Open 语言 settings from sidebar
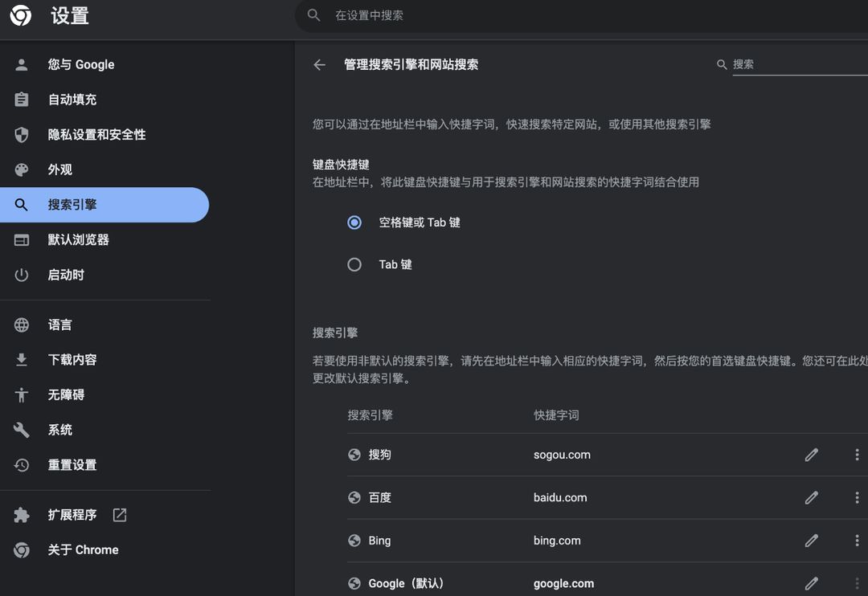The height and width of the screenshot is (596, 868). point(20,325)
